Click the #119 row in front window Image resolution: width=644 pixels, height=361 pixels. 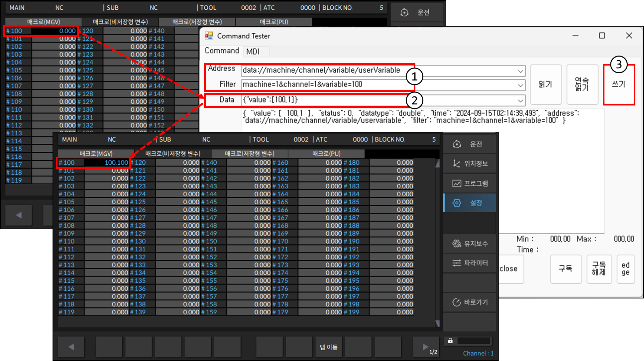click(93, 312)
